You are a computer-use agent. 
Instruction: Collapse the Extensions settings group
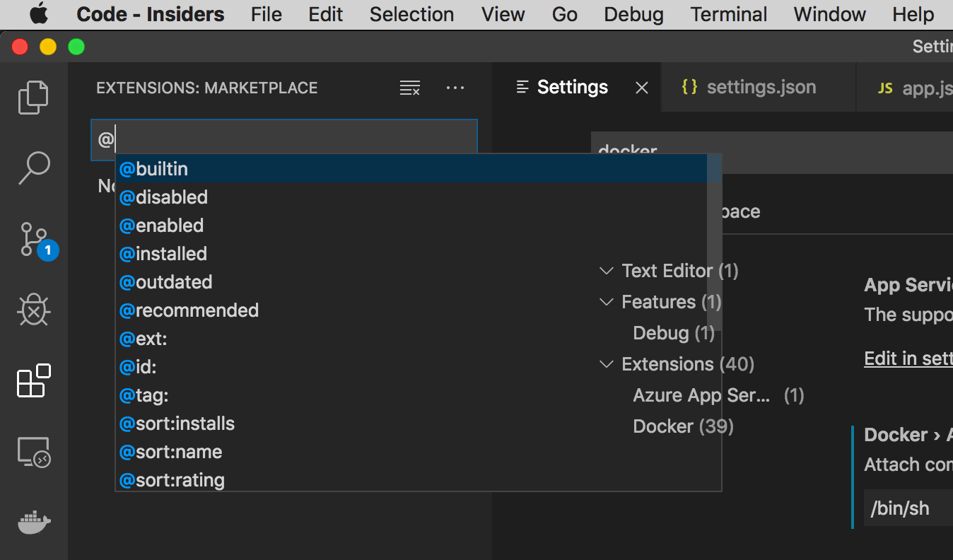606,364
